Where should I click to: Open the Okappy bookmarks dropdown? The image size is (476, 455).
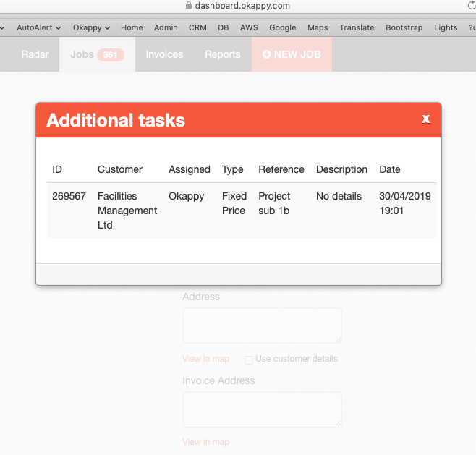point(91,27)
